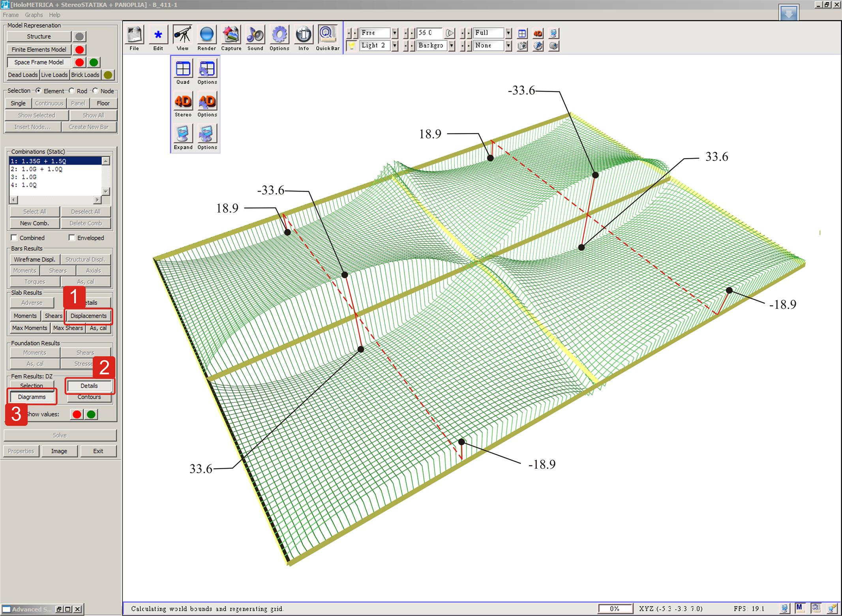Open the Light 2 dropdown
The width and height of the screenshot is (842, 616).
point(394,46)
